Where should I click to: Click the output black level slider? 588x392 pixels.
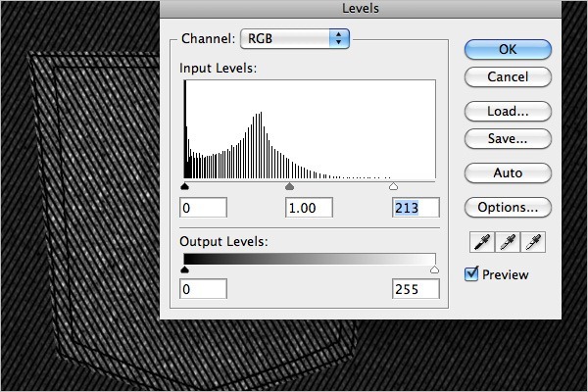coord(184,269)
